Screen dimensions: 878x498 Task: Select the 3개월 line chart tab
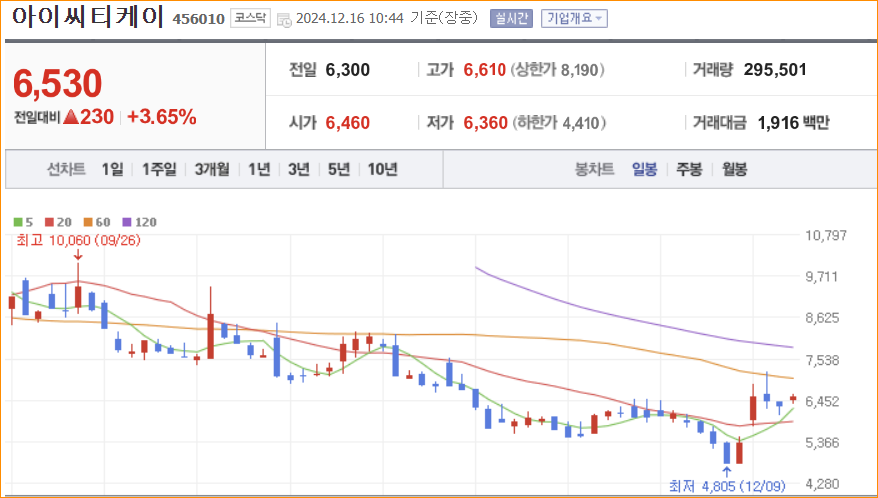[212, 169]
